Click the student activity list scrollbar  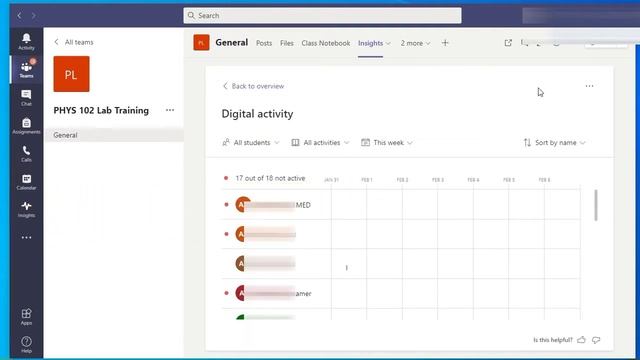tap(596, 205)
